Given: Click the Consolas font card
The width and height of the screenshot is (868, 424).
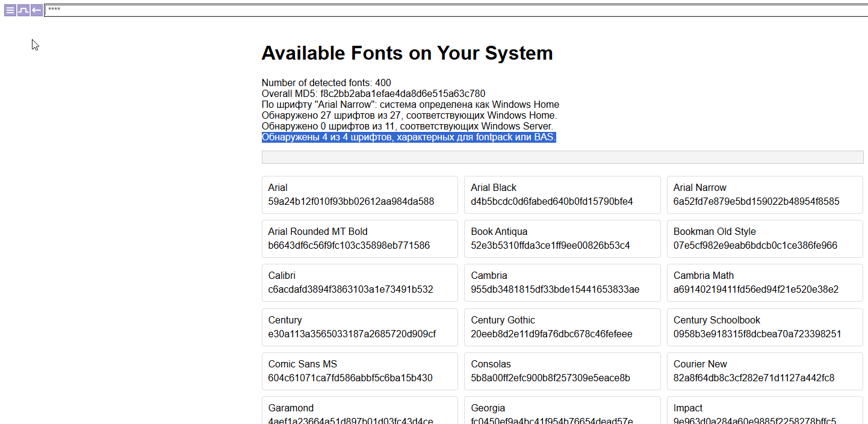Looking at the screenshot, I should pyautogui.click(x=562, y=371).
